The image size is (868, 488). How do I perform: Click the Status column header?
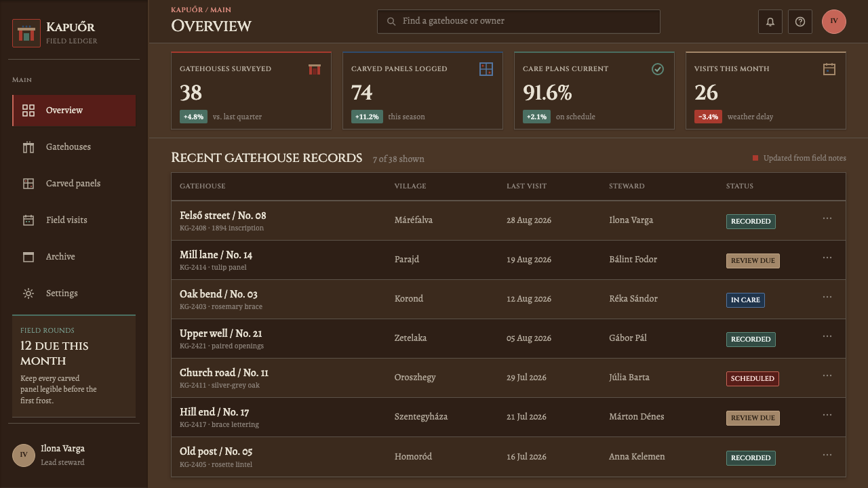click(740, 186)
